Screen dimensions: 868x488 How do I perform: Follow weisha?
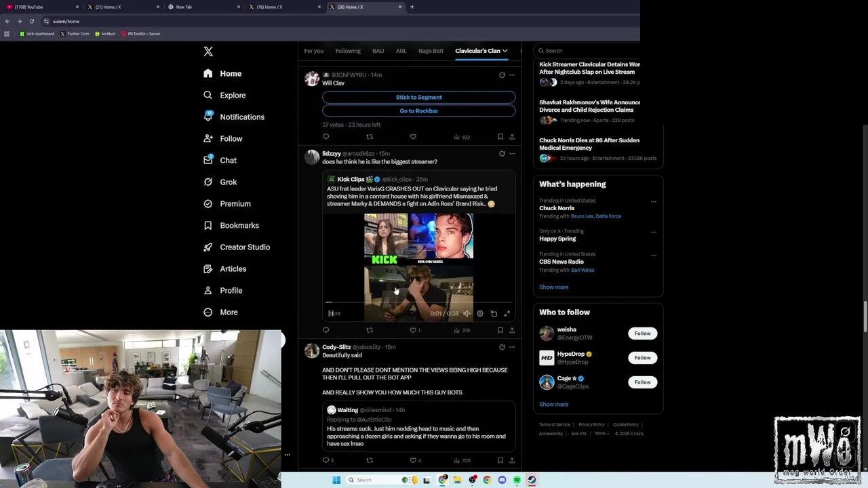click(642, 333)
